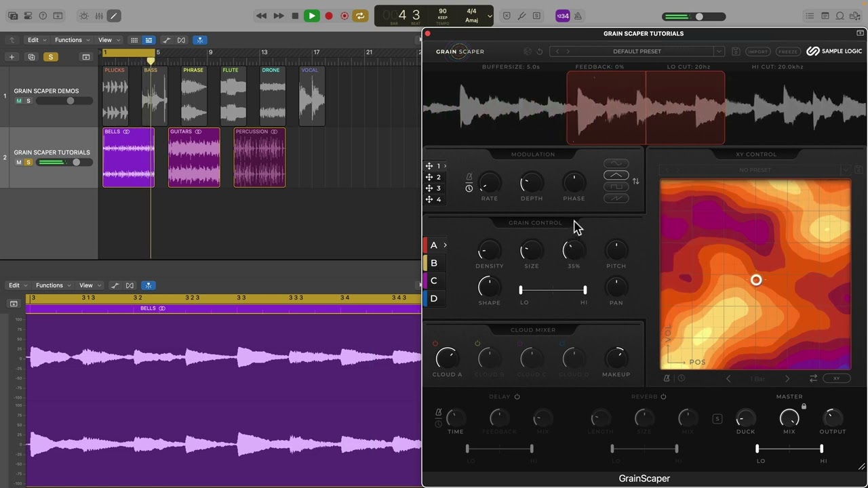Screen dimensions: 868x488
Task: Click the Record button in the transport
Action: tap(329, 16)
